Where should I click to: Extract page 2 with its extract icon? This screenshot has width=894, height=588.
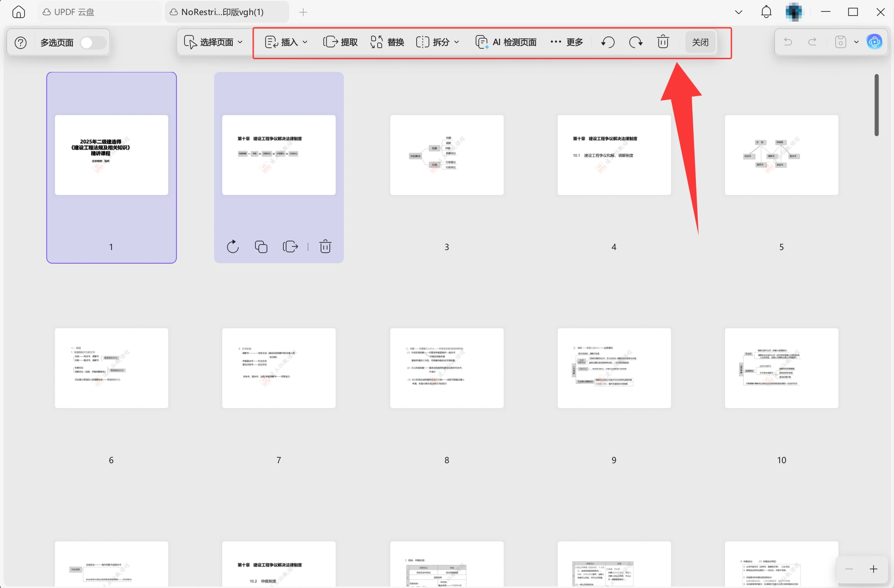pos(290,246)
